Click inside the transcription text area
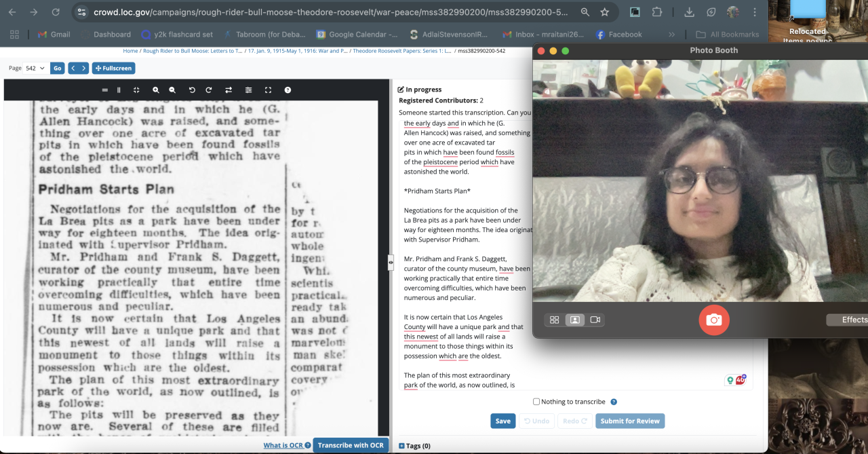 pos(575,254)
